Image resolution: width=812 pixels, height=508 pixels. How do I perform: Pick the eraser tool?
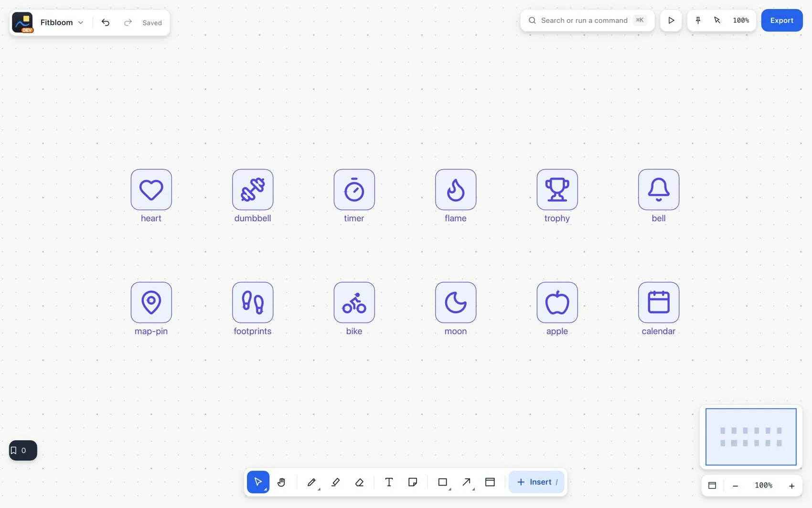click(x=360, y=482)
